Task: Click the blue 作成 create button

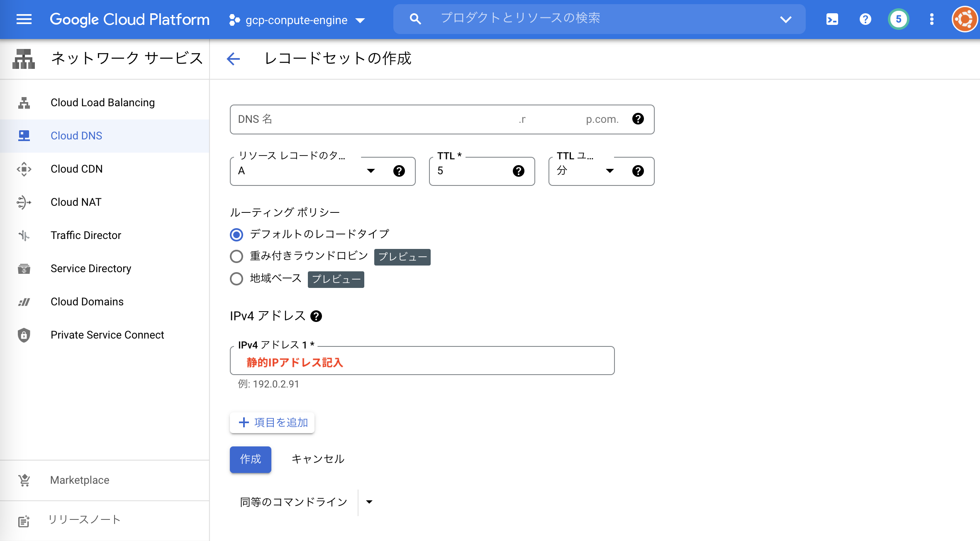Action: [251, 459]
